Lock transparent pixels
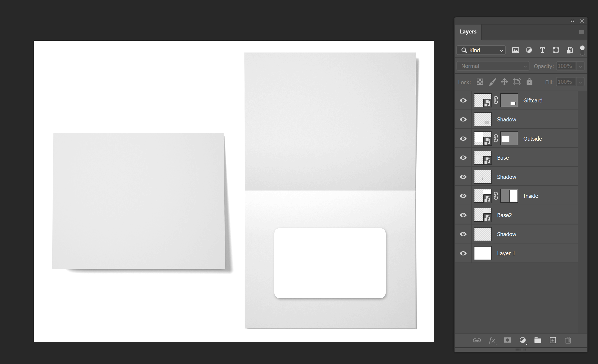Image resolution: width=598 pixels, height=364 pixels. [480, 82]
